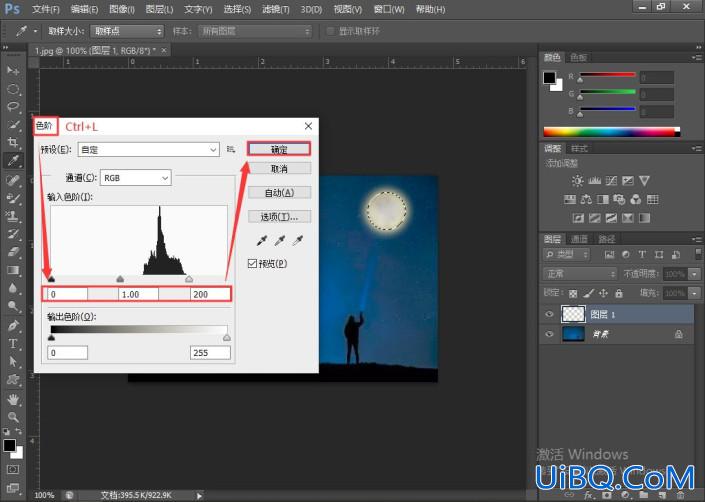The height and width of the screenshot is (502, 705).
Task: Select the Pen tool
Action: tap(13, 325)
